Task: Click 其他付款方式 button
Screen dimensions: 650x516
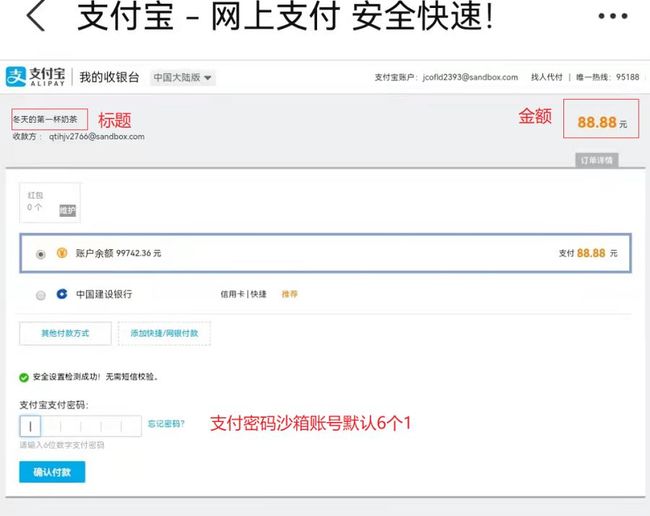Action: pos(65,333)
